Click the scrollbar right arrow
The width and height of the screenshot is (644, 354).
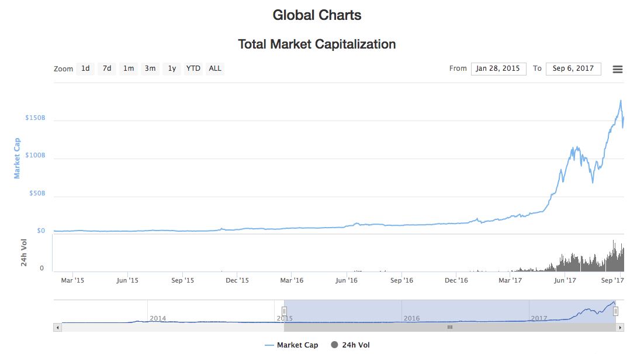tap(620, 328)
